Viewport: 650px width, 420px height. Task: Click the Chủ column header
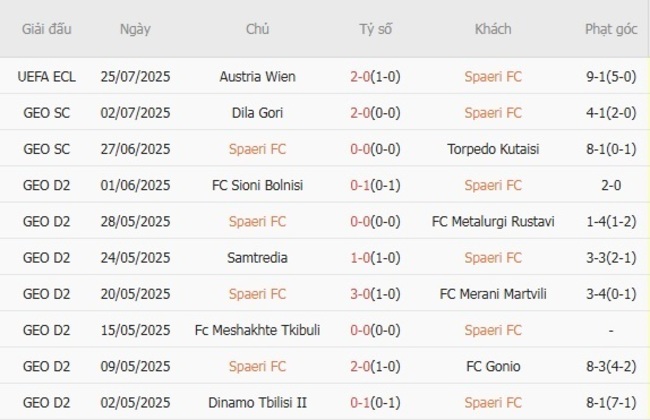[257, 29]
